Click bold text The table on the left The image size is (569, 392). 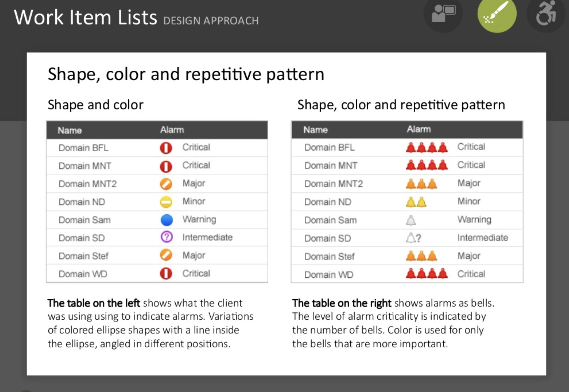point(94,303)
